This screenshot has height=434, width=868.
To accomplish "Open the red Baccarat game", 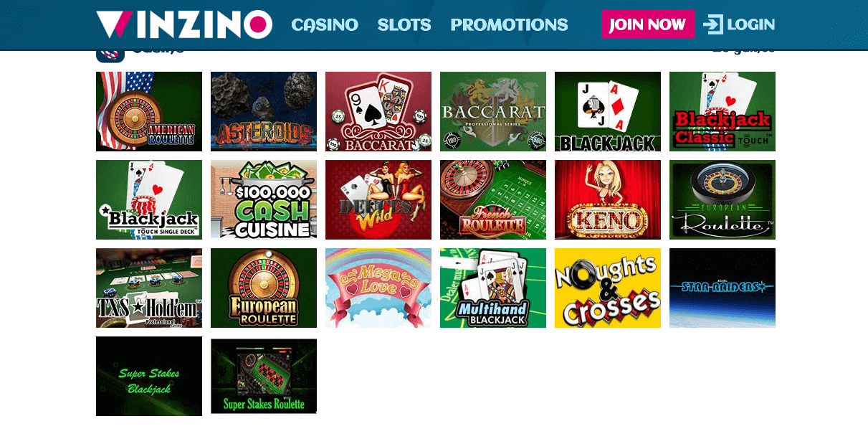I will [x=378, y=111].
